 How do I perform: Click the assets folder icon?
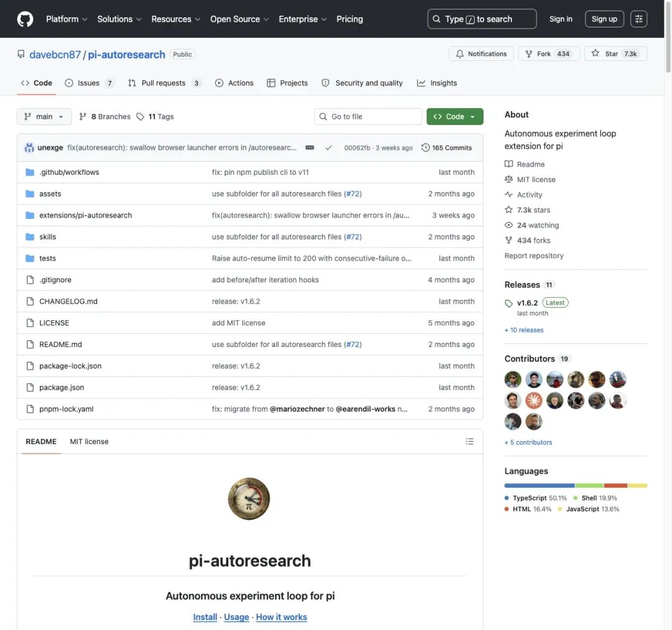30,193
